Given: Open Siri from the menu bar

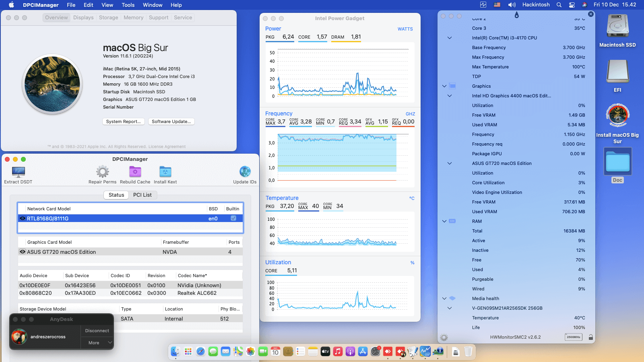Looking at the screenshot, I should pyautogui.click(x=584, y=5).
